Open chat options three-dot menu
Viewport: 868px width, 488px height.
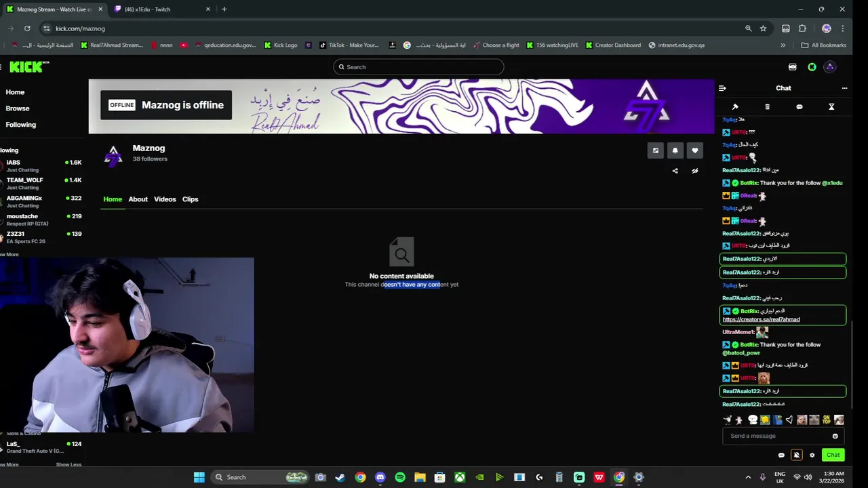tap(844, 88)
